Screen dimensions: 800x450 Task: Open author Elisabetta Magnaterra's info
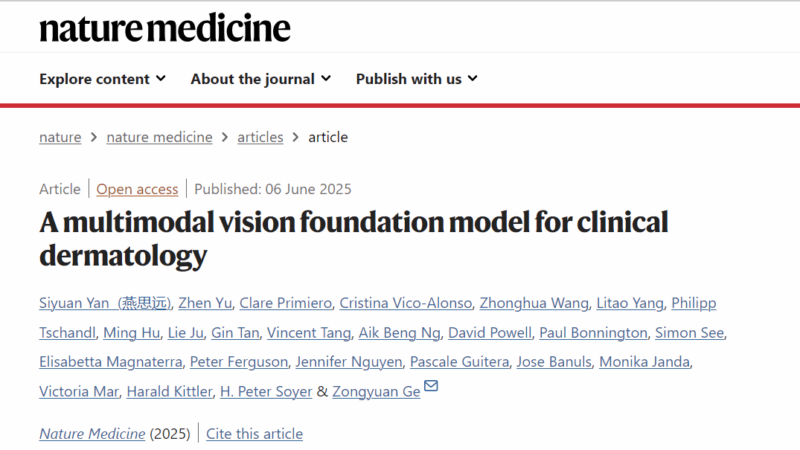(x=111, y=362)
